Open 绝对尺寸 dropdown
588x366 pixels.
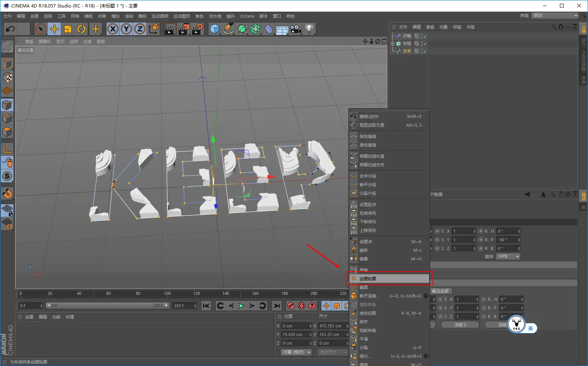coord(333,353)
